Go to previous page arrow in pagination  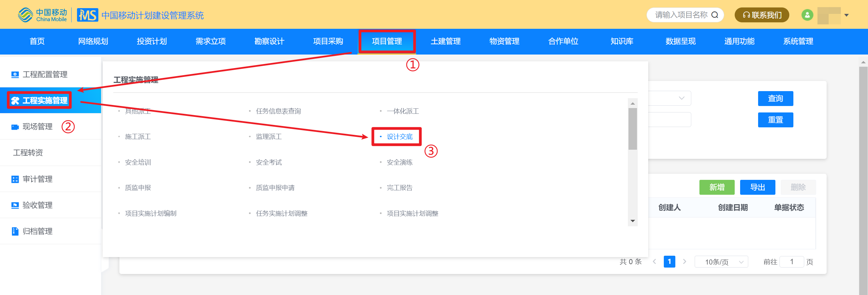[654, 261]
